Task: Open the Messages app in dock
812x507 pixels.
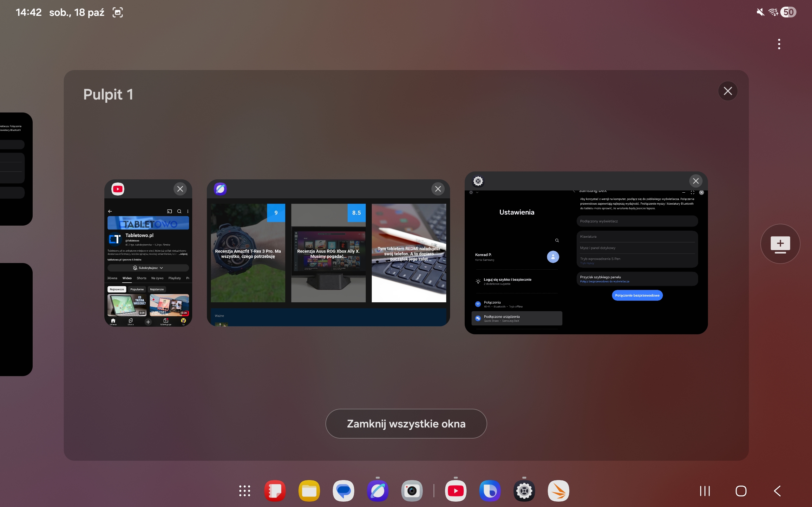Action: click(343, 491)
